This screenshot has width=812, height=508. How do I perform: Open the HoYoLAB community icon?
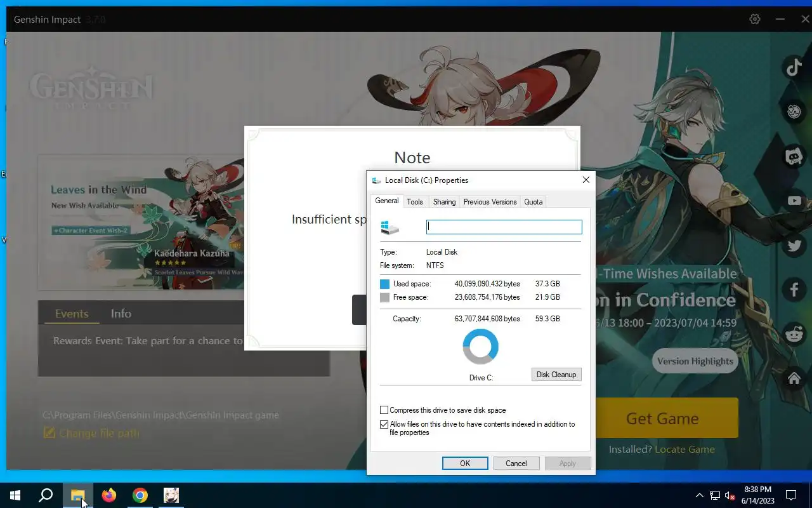[794, 112]
